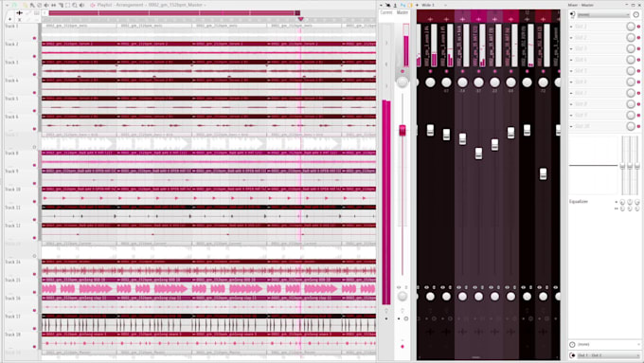This screenshot has height=363, width=644.
Task: Select the Mute tool in Playlist toolbar
Action: coord(46,5)
